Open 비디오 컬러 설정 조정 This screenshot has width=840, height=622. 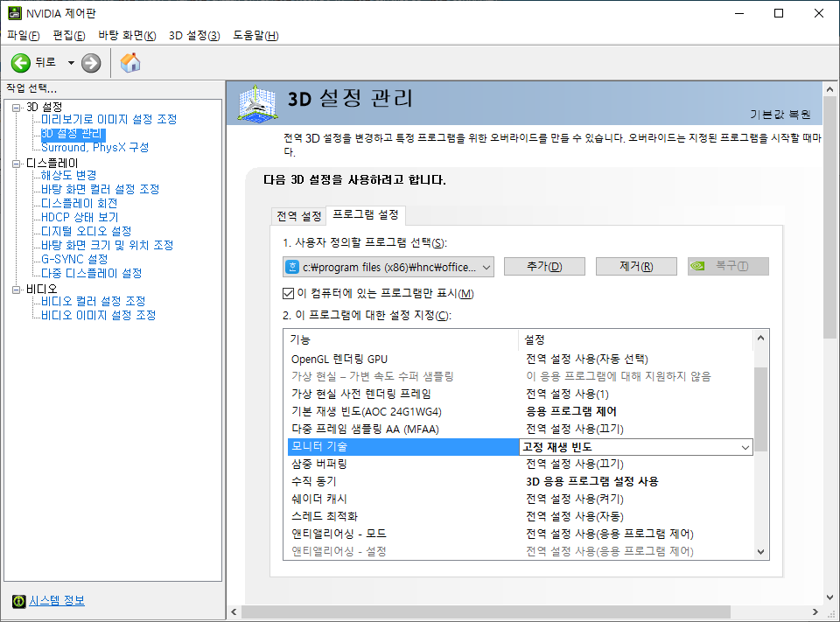[94, 301]
